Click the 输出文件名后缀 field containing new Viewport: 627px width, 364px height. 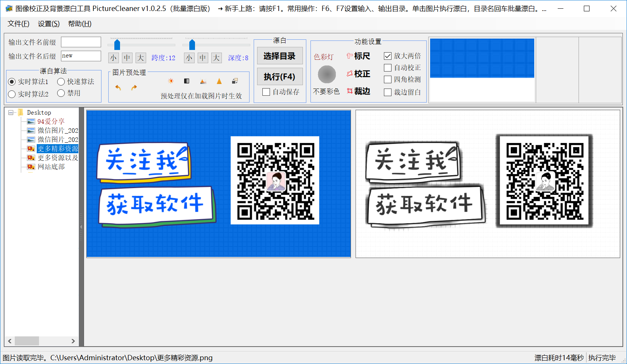point(81,56)
